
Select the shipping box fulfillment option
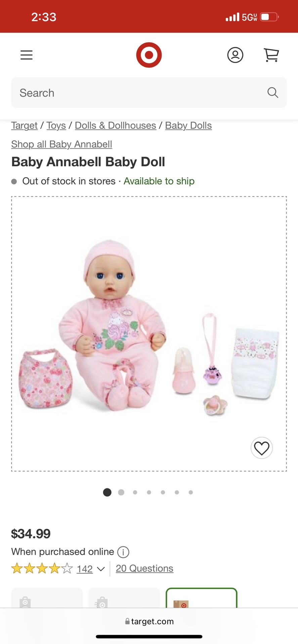(202, 598)
